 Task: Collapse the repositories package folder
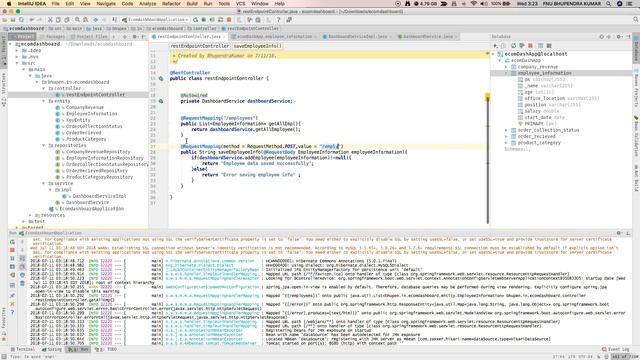point(44,145)
